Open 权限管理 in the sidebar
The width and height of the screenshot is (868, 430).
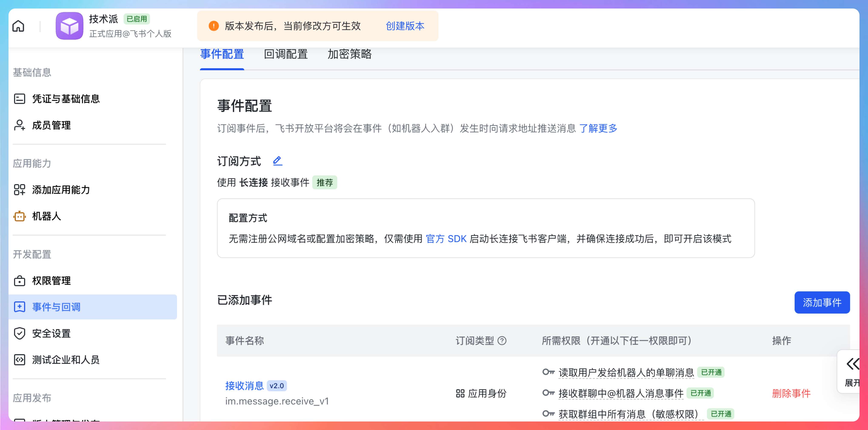click(51, 281)
